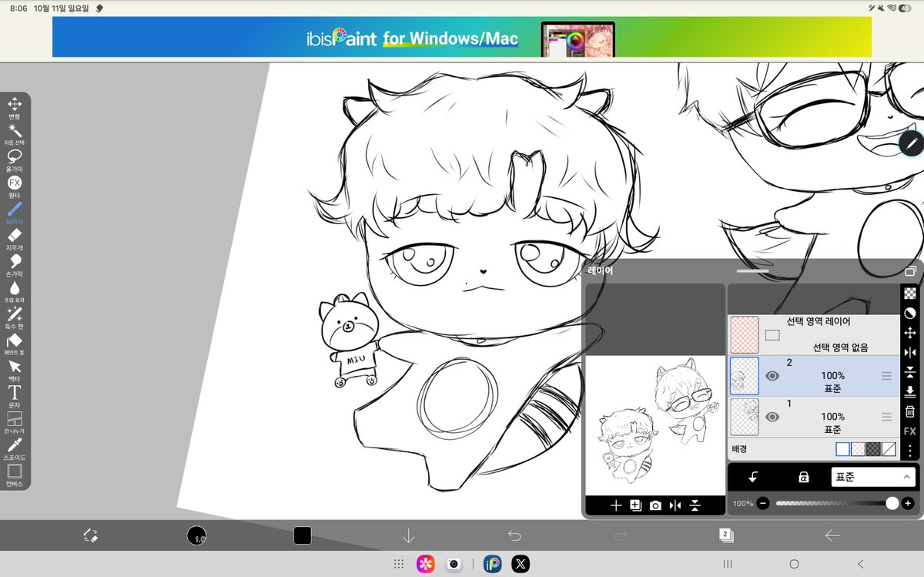
Task: Open the three-dot layer options menu
Action: (x=909, y=451)
